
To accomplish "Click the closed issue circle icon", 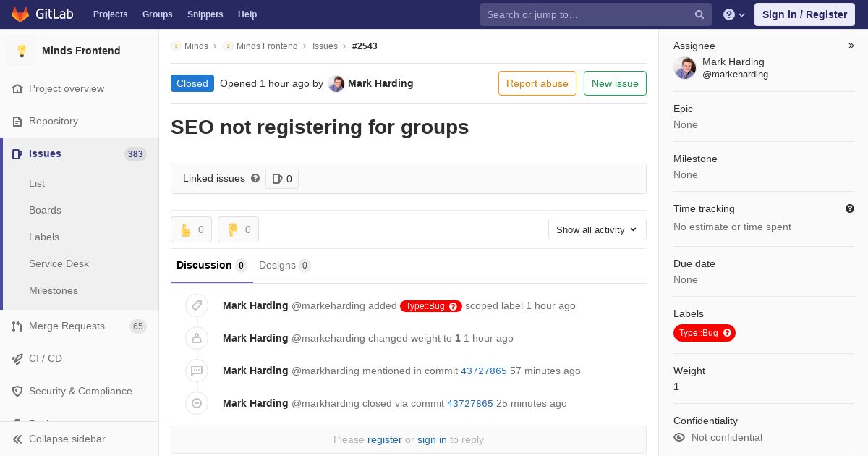I will tap(197, 403).
